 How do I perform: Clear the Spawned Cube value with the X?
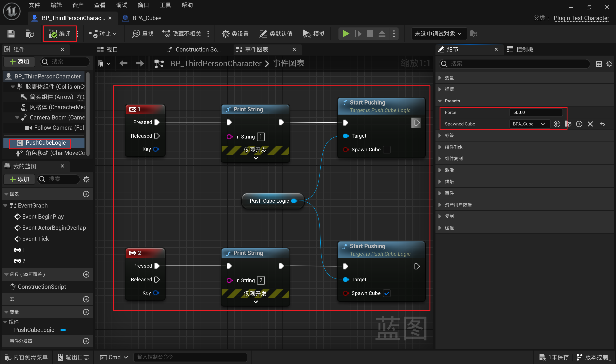[590, 124]
